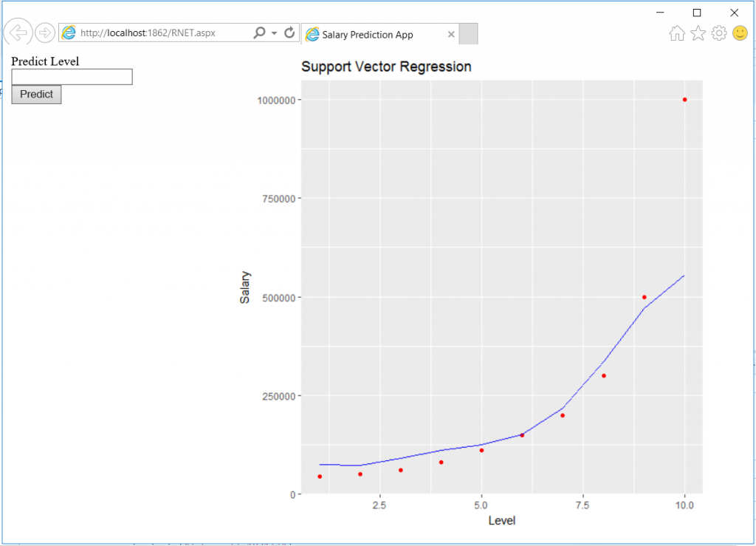Click the 10.0 x-axis tick label
This screenshot has height=546, width=756.
tap(684, 505)
